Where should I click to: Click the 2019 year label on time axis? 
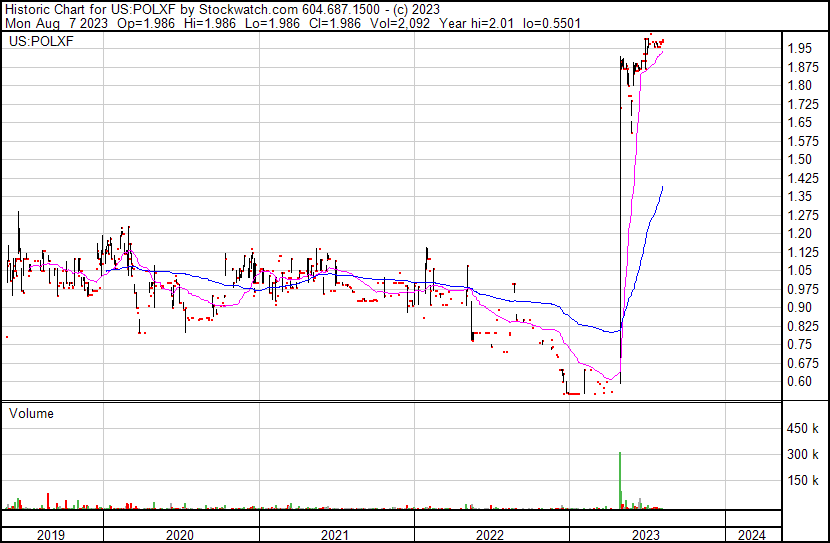click(x=51, y=535)
